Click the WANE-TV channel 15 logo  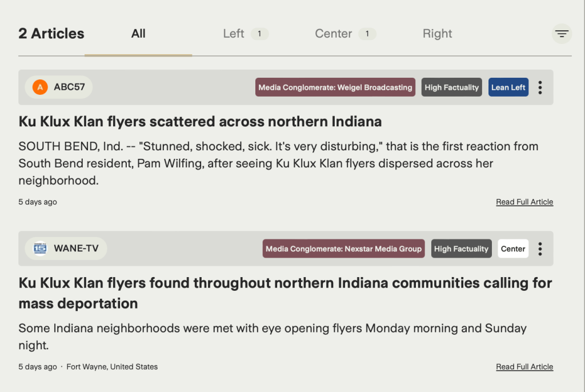[40, 249]
